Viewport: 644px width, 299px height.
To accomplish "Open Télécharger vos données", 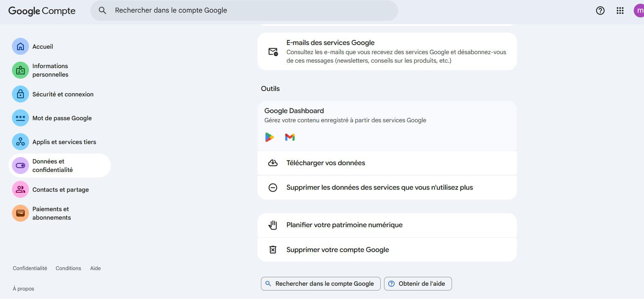I will point(325,163).
